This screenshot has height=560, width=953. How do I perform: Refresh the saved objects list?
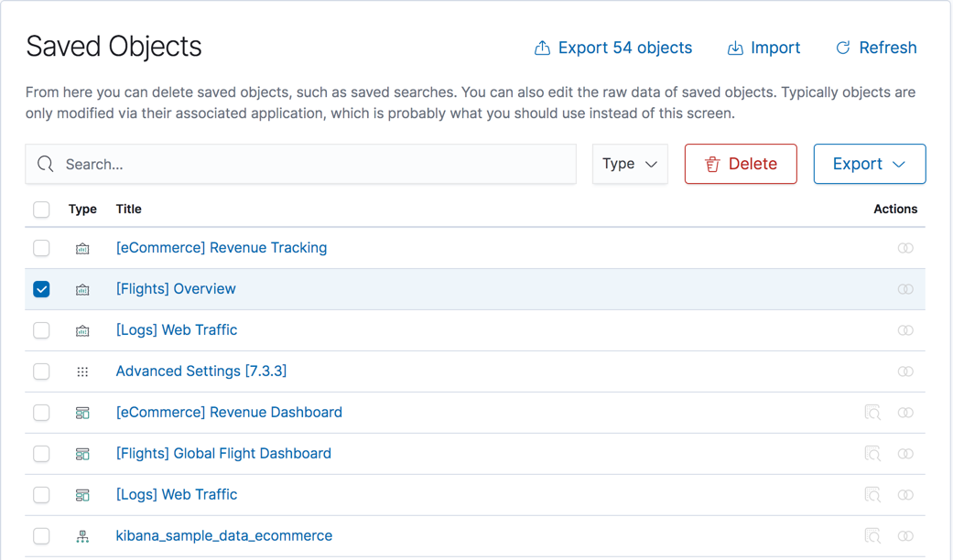coord(876,48)
